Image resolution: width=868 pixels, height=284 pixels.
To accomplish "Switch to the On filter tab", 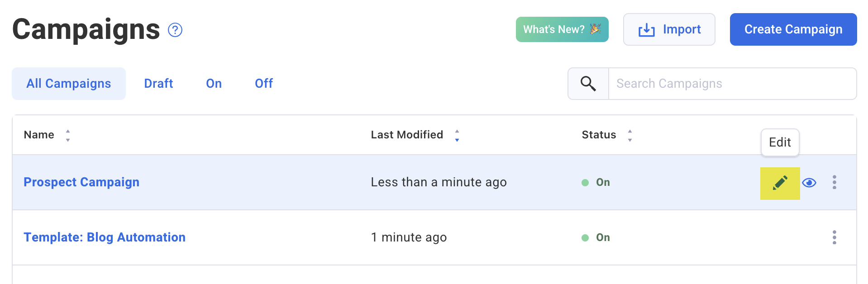I will [x=214, y=84].
